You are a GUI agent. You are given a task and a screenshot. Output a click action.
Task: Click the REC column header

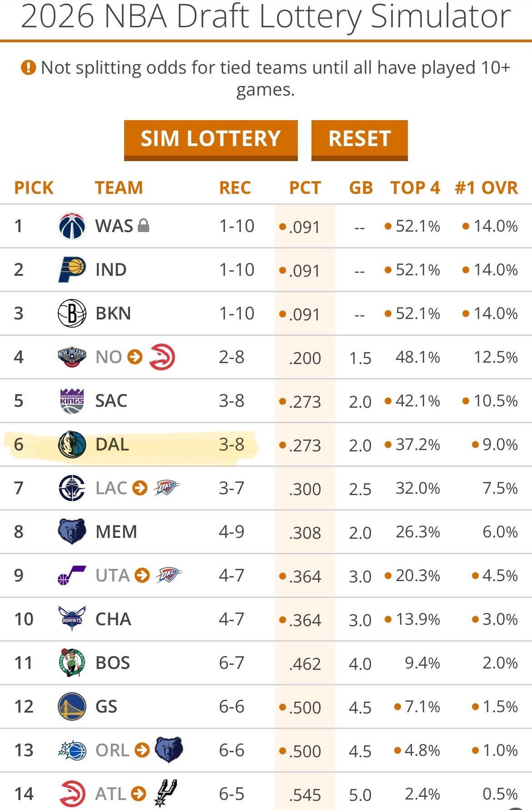[x=235, y=187]
